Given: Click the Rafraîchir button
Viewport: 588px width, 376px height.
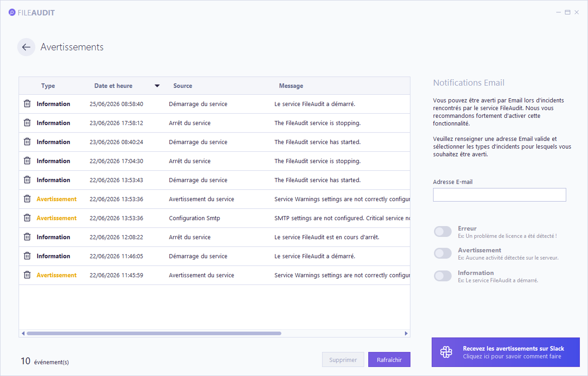Looking at the screenshot, I should coord(389,360).
